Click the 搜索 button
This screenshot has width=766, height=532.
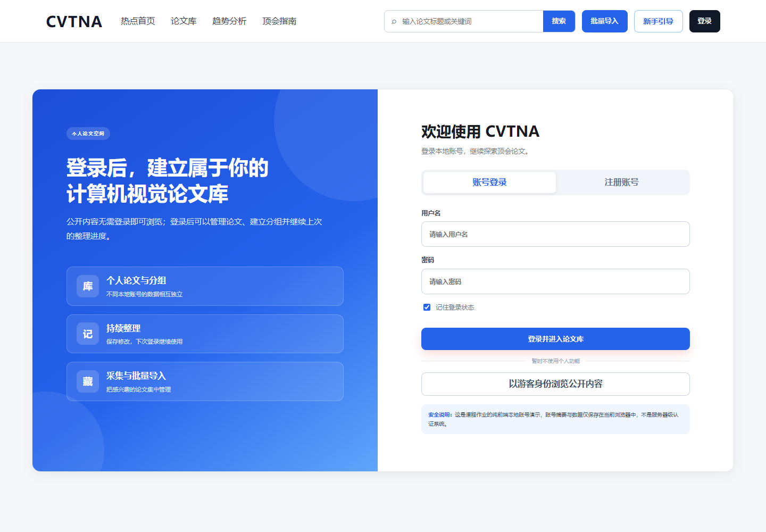tap(559, 21)
